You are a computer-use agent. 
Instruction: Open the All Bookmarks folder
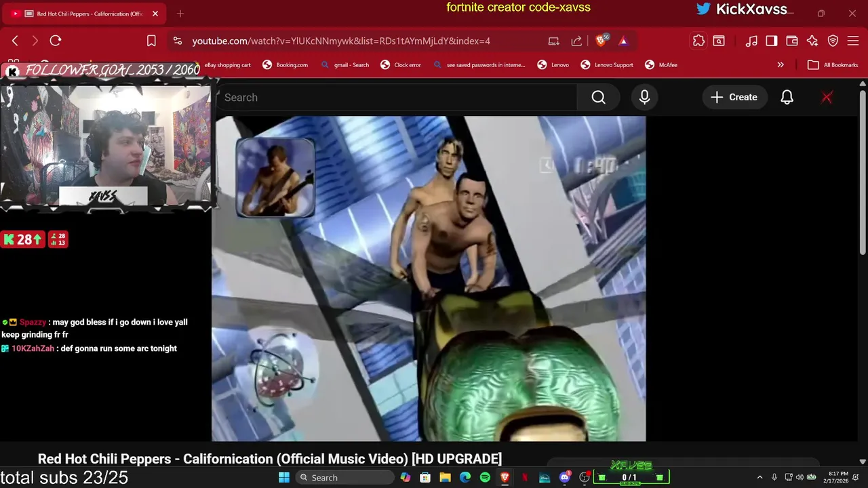pos(833,65)
